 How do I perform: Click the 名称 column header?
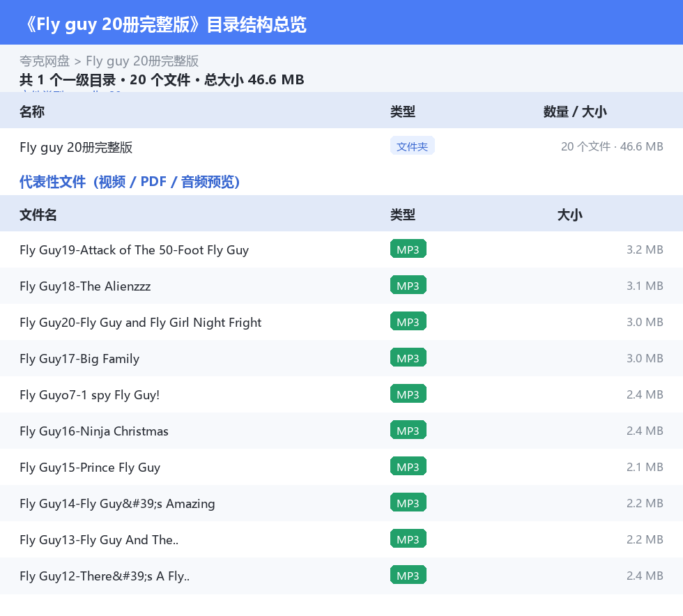(32, 111)
